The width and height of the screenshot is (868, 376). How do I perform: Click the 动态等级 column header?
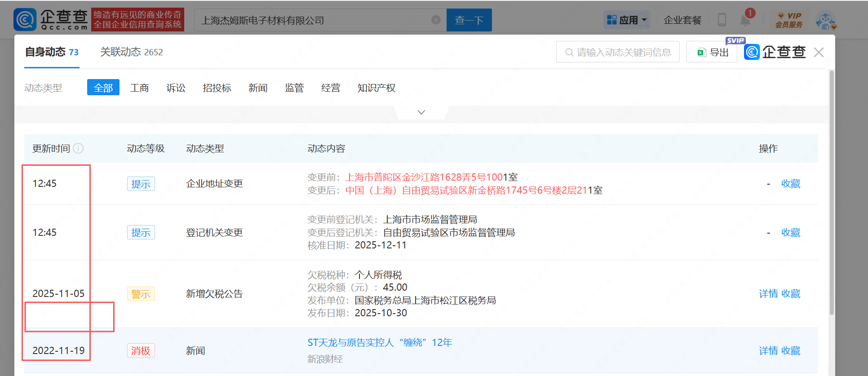point(146,148)
